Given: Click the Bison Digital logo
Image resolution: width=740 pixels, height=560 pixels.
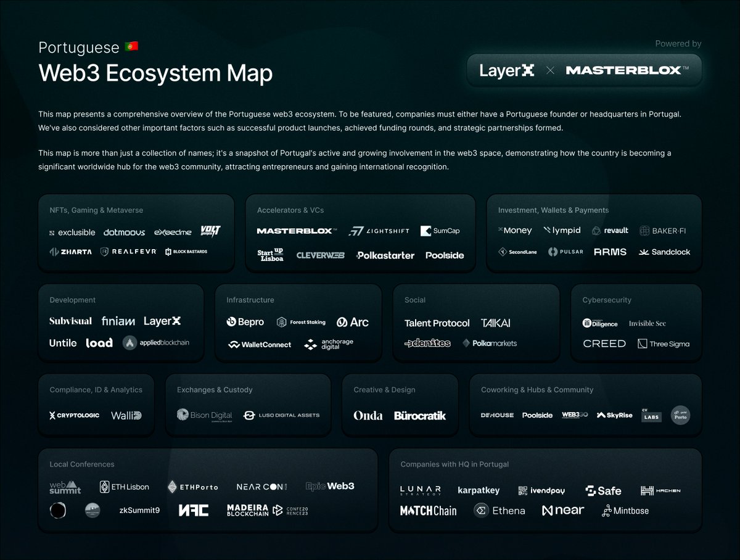Looking at the screenshot, I should [x=204, y=415].
